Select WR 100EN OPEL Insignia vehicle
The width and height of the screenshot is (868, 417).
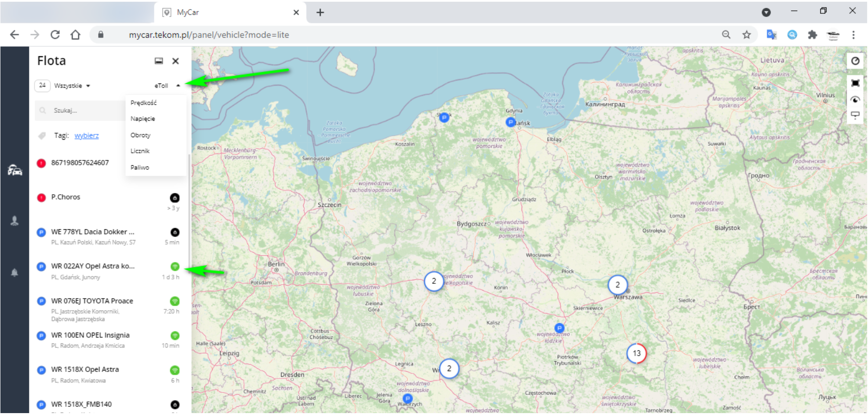click(108, 340)
